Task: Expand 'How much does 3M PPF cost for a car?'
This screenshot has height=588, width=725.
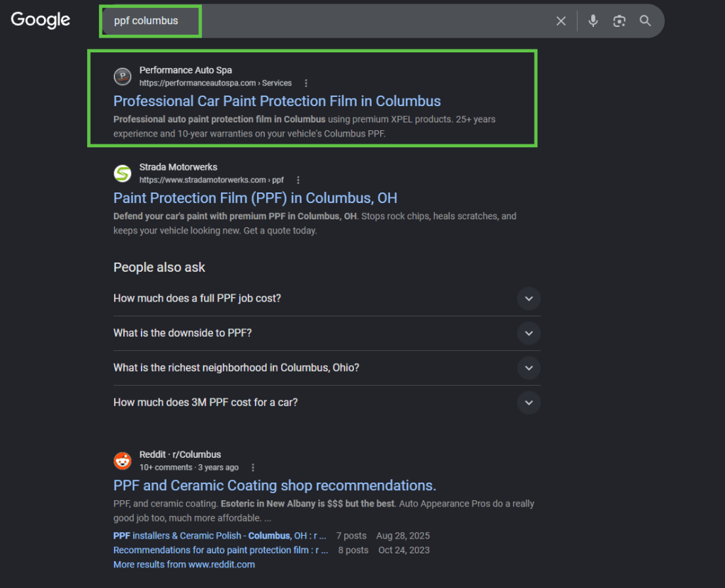Action: 327,403
